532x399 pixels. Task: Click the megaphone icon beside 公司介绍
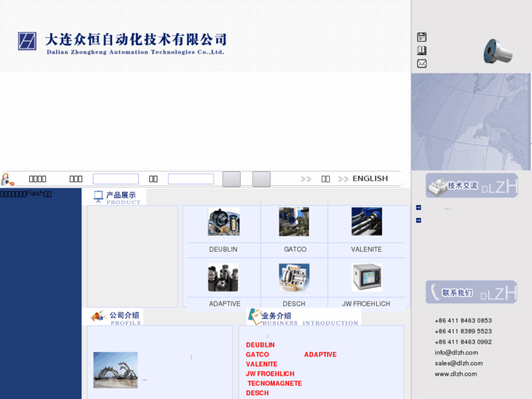pos(98,316)
